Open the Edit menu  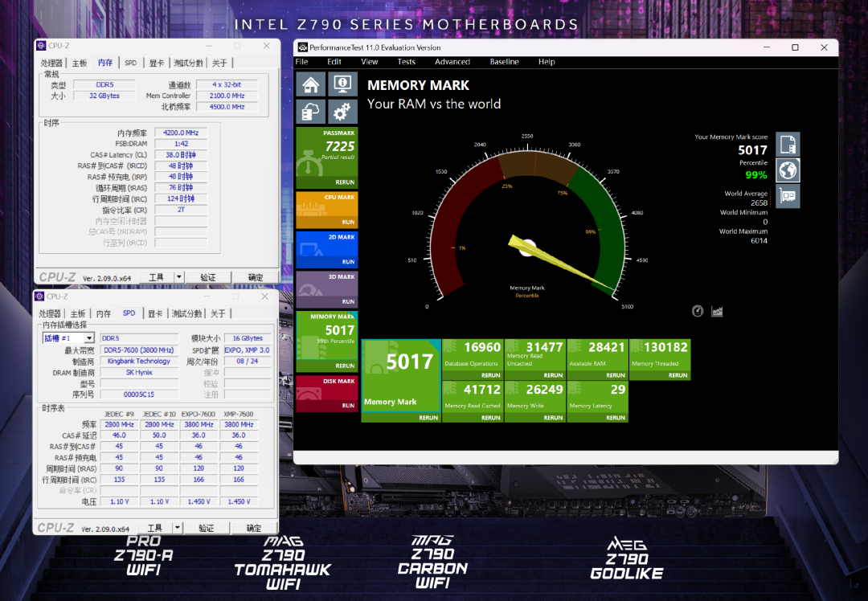coord(334,62)
